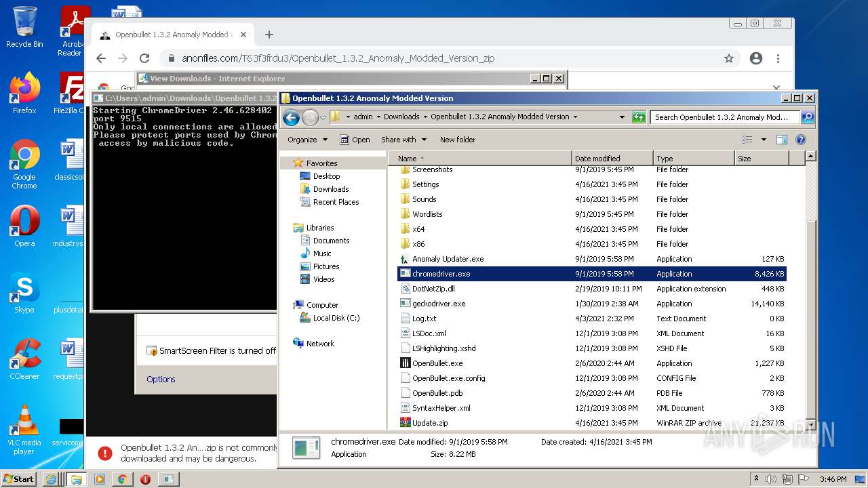
Task: Click Downloads segment in the address breadcrumb
Action: (x=401, y=117)
